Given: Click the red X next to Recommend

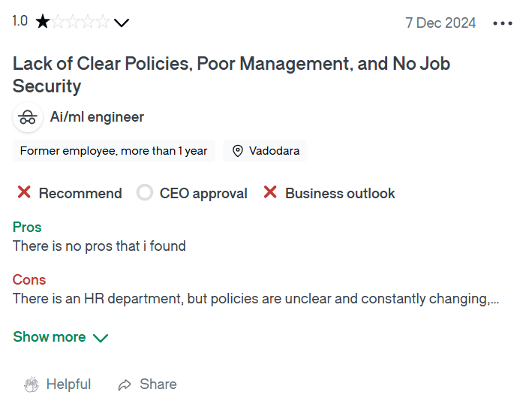Looking at the screenshot, I should pyautogui.click(x=24, y=192).
